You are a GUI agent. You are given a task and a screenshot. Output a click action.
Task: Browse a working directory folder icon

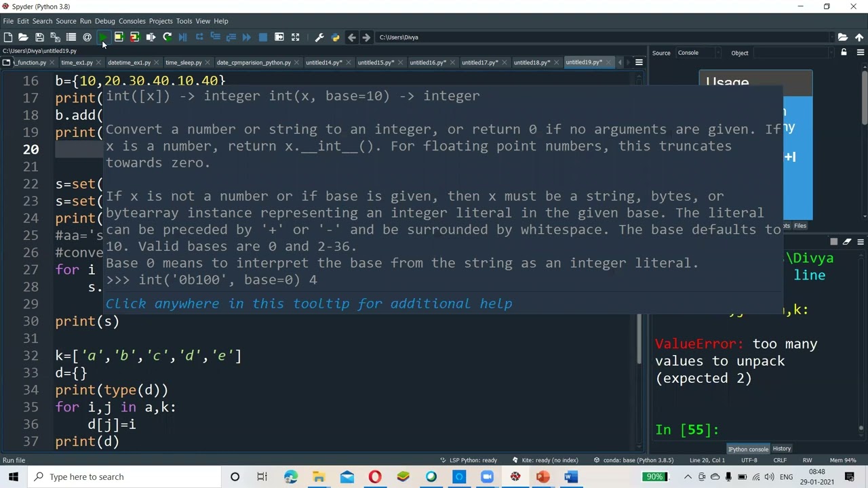coord(842,37)
